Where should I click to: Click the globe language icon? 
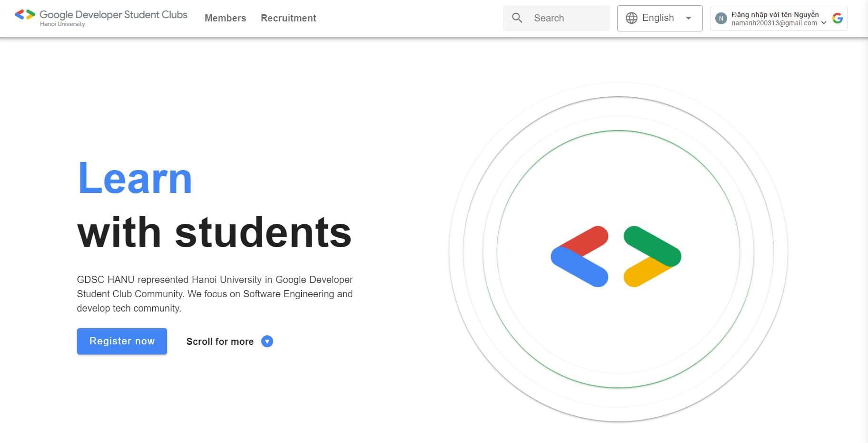pyautogui.click(x=631, y=18)
